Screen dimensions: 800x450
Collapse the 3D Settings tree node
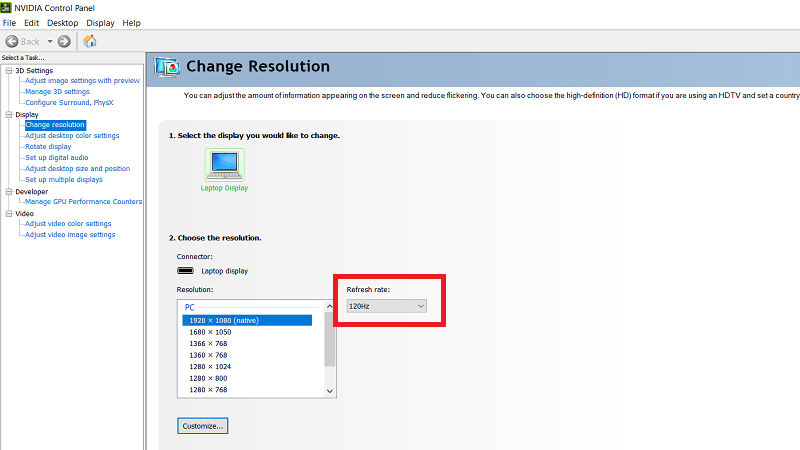point(9,70)
